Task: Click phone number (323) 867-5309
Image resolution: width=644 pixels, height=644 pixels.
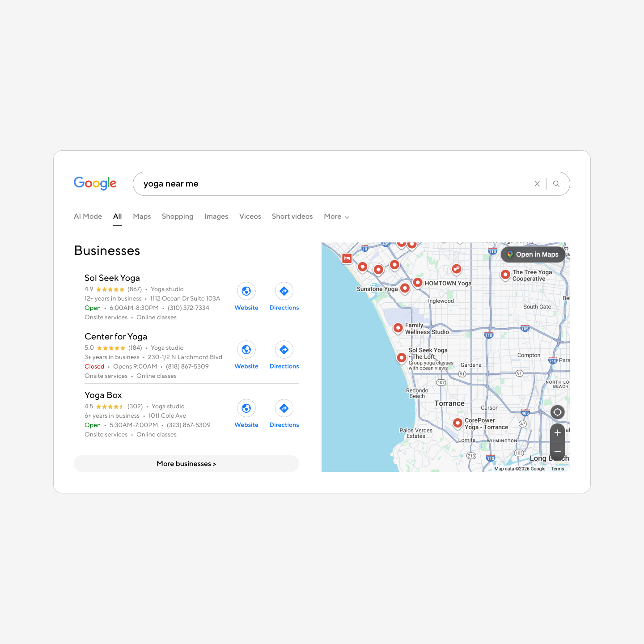Action: pyautogui.click(x=189, y=425)
